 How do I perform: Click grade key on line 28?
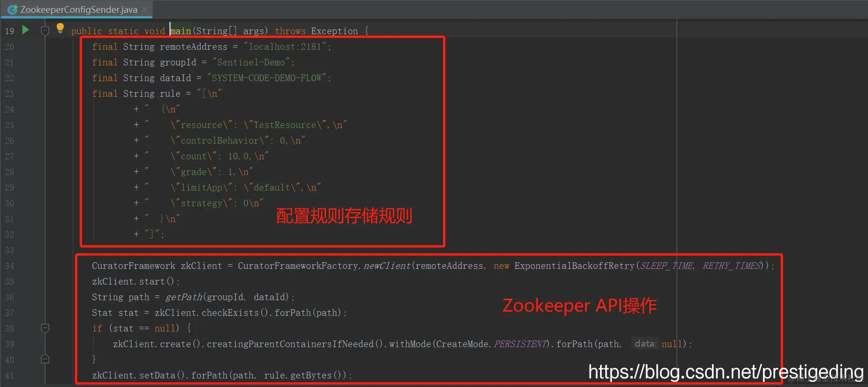[x=194, y=172]
